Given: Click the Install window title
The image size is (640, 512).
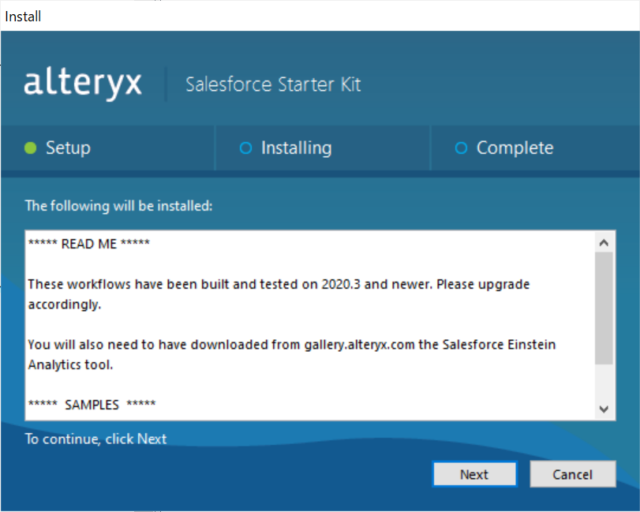Looking at the screenshot, I should click(23, 17).
